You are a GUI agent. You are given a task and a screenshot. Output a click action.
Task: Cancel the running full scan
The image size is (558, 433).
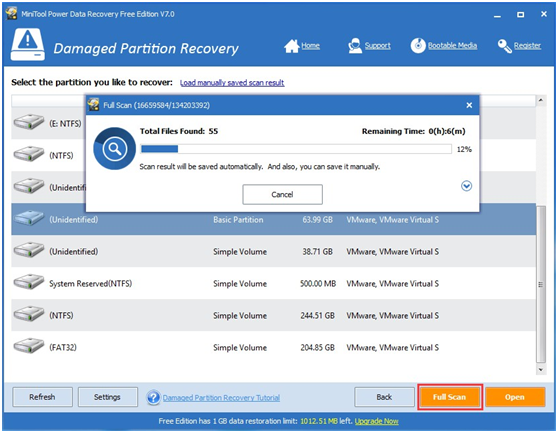coord(283,194)
